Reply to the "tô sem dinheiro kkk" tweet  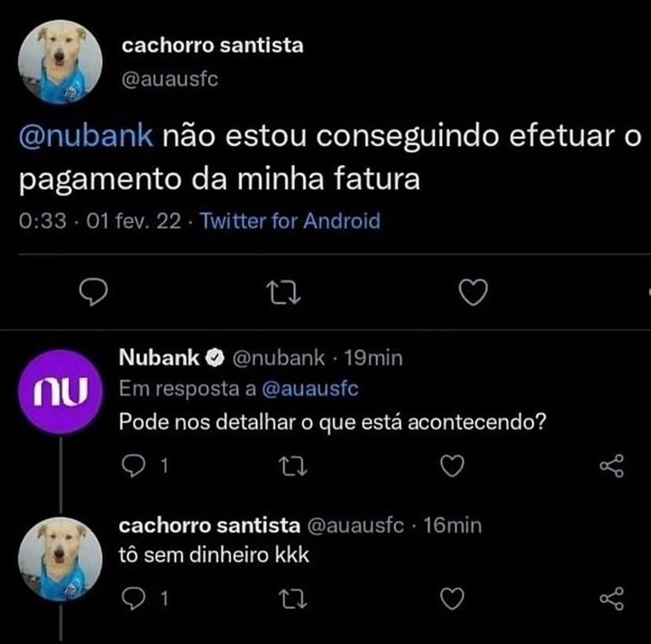(133, 598)
